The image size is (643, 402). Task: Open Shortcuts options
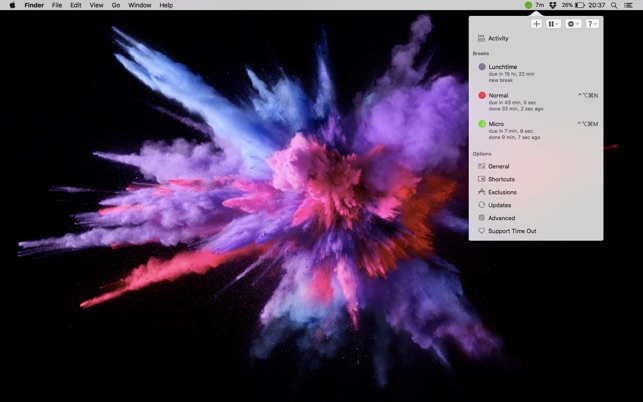(x=501, y=179)
